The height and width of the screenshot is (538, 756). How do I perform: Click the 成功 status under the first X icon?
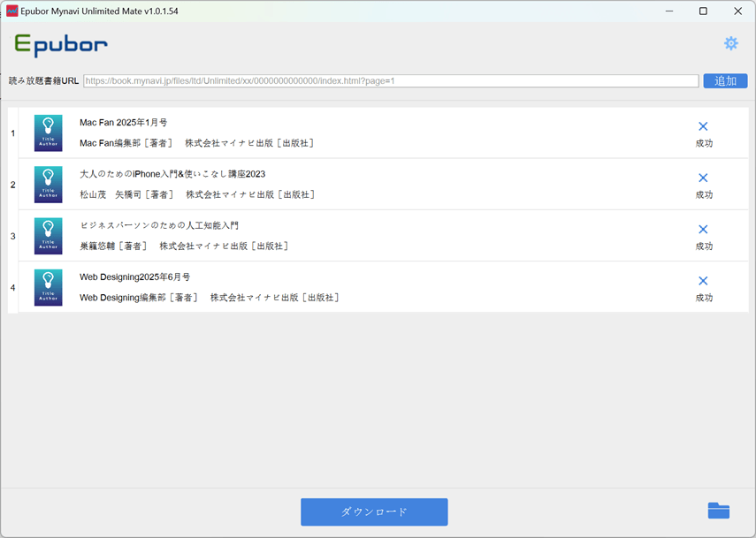[704, 143]
